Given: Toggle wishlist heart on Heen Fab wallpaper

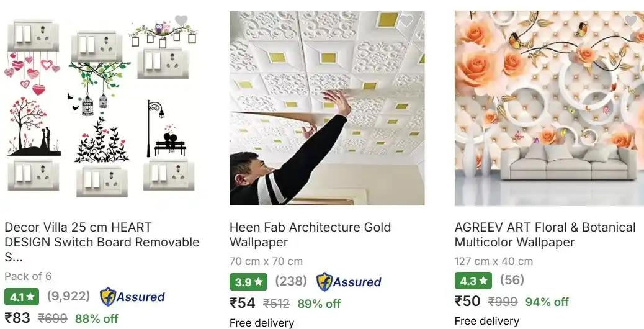Looking at the screenshot, I should click(x=406, y=20).
